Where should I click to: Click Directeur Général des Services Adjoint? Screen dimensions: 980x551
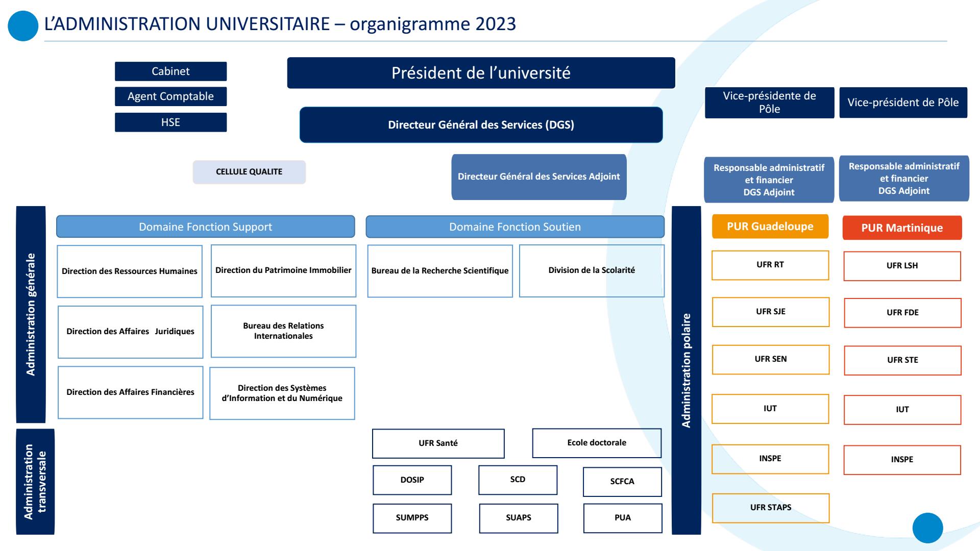pos(538,177)
